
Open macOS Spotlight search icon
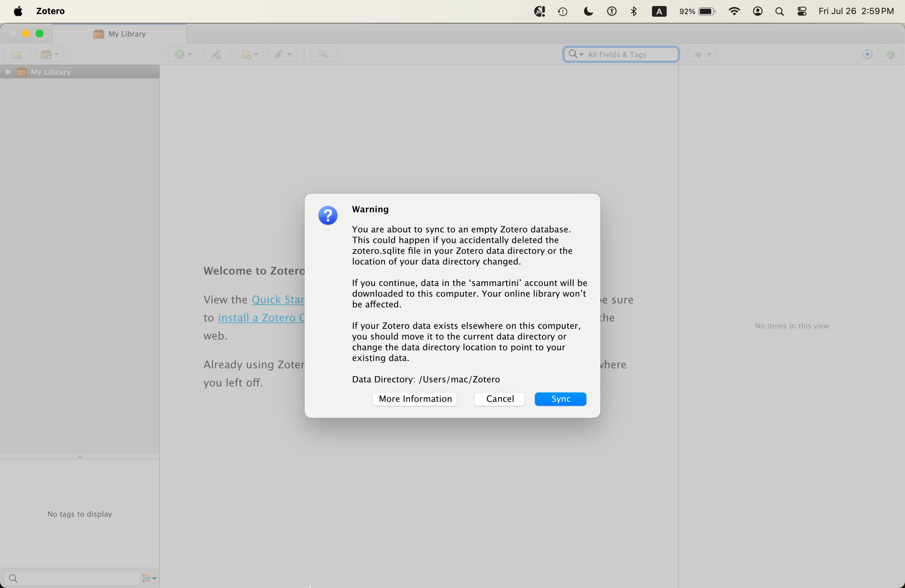pos(779,11)
